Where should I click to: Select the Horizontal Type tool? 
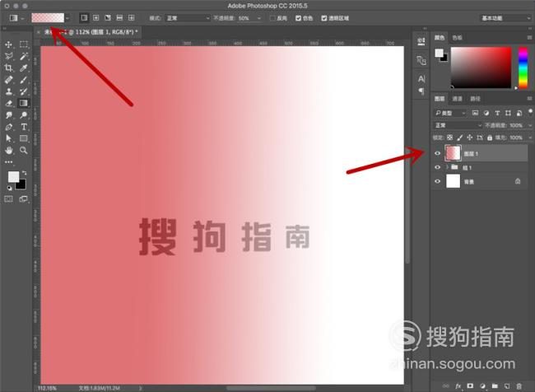[24, 127]
